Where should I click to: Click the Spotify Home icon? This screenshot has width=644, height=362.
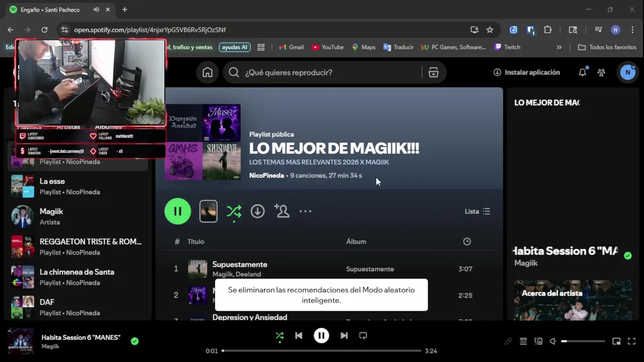(207, 72)
